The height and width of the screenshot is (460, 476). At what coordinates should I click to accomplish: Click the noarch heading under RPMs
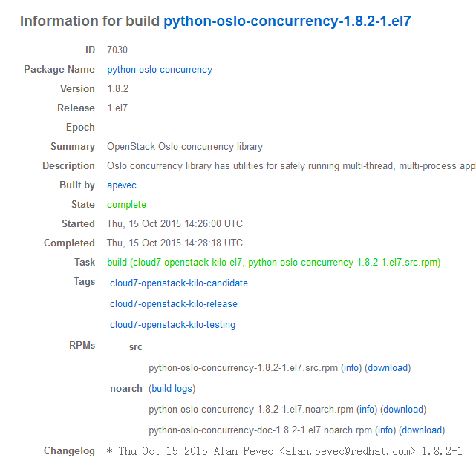tap(126, 389)
